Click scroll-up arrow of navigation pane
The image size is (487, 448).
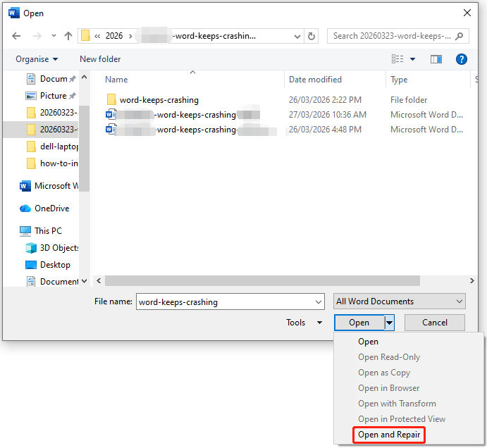[x=84, y=77]
